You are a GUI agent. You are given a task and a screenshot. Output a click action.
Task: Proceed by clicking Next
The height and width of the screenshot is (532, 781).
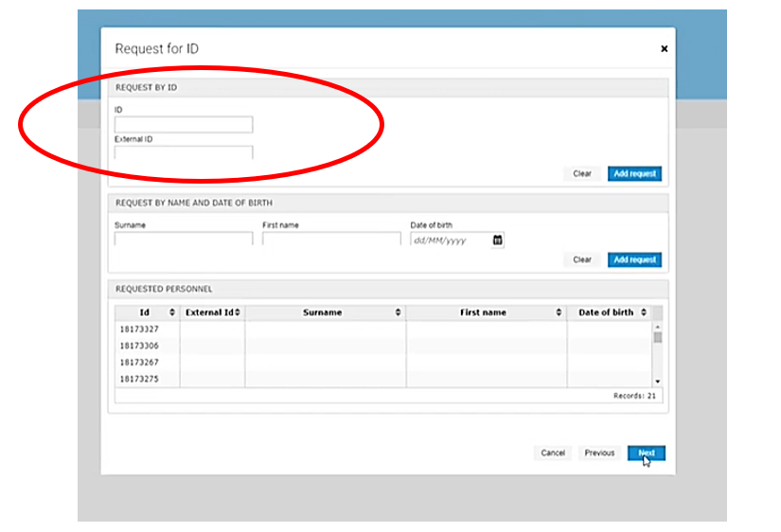(x=647, y=453)
